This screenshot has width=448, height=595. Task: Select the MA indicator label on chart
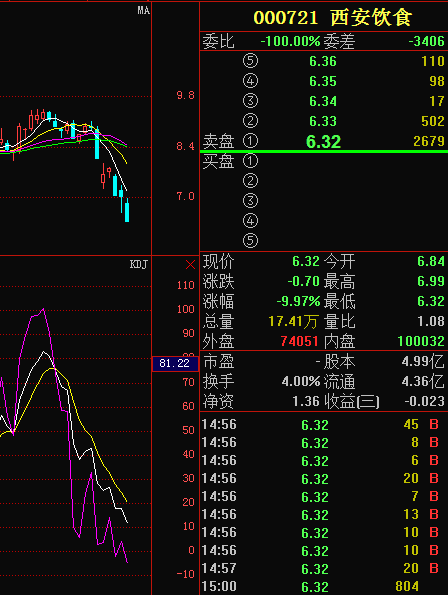click(x=143, y=11)
